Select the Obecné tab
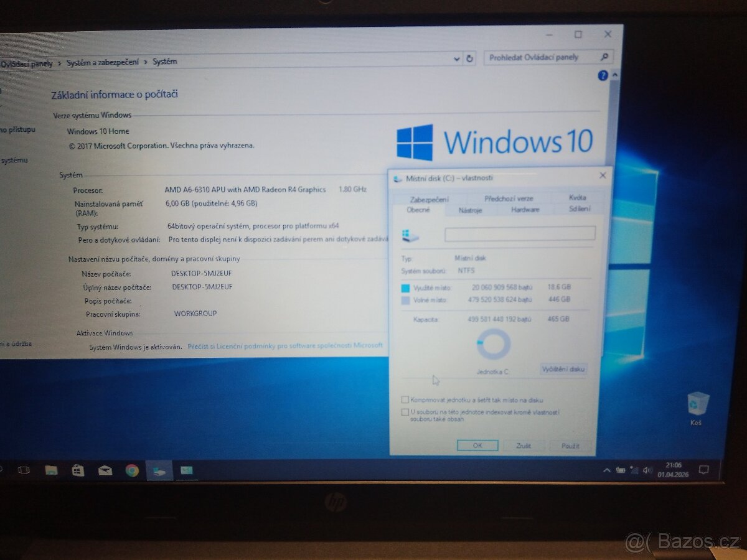 coord(418,210)
